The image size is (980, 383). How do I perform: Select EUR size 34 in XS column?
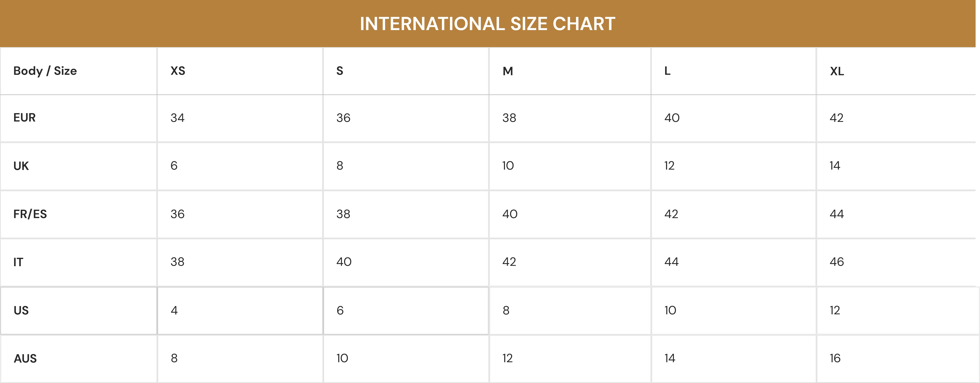pos(177,118)
